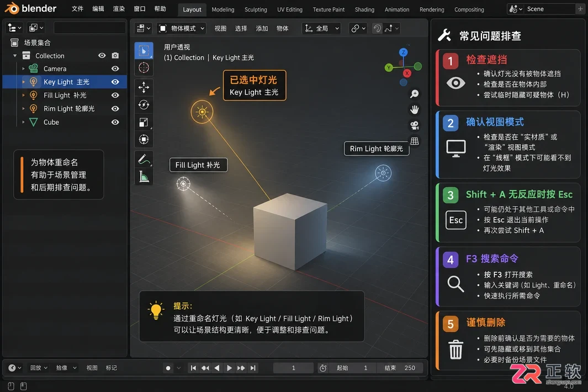Screen dimensions: 588x392
Task: Select the Rotate tool
Action: coord(144,105)
